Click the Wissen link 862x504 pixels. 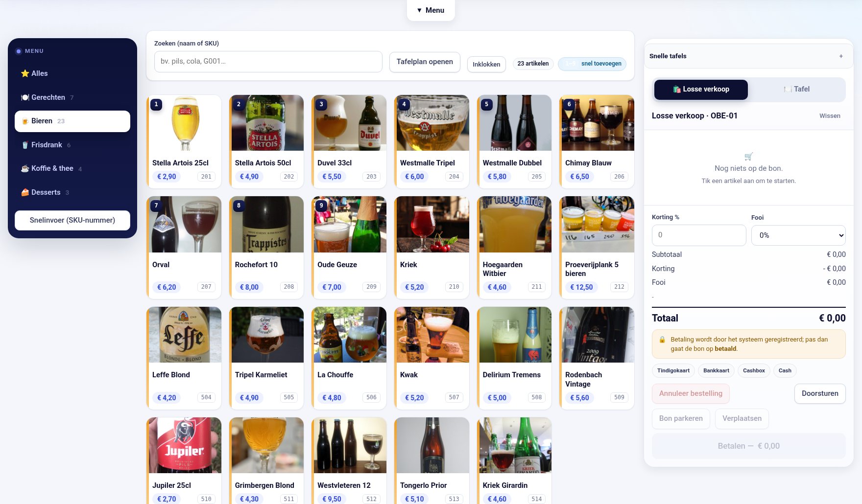click(830, 116)
